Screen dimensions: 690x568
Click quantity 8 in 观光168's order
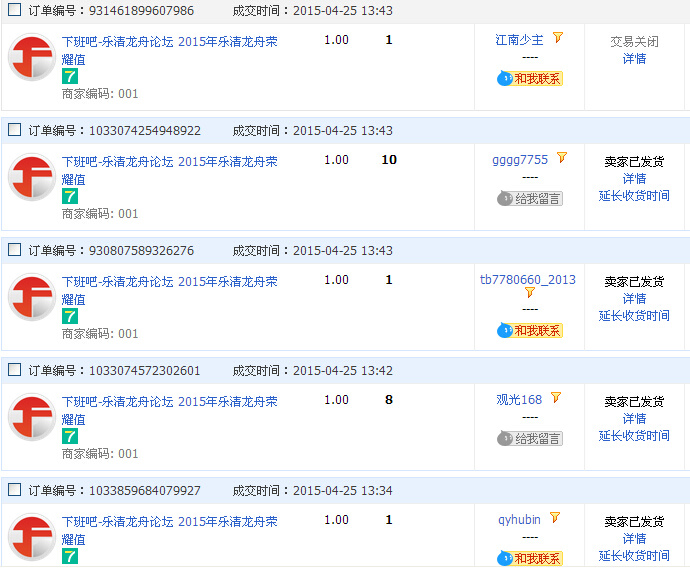click(x=389, y=399)
